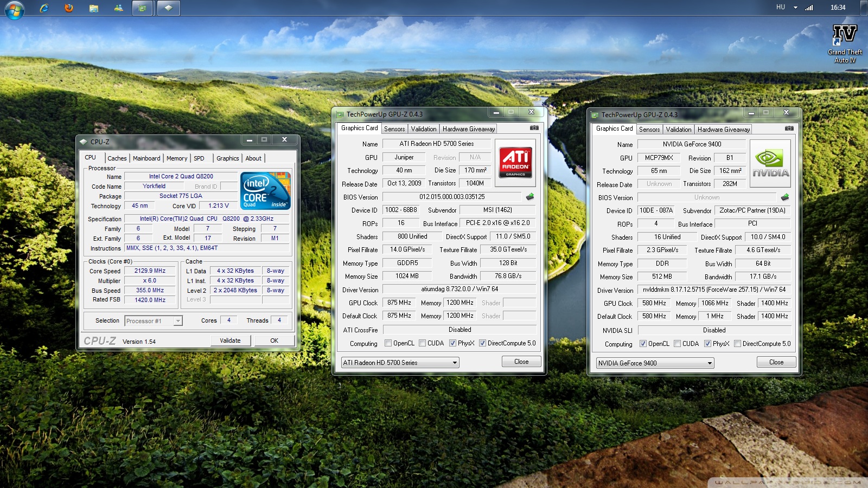Screen dimensions: 868x488
Task: Switch to Mainboard tab in CPU-Z
Action: [146, 158]
